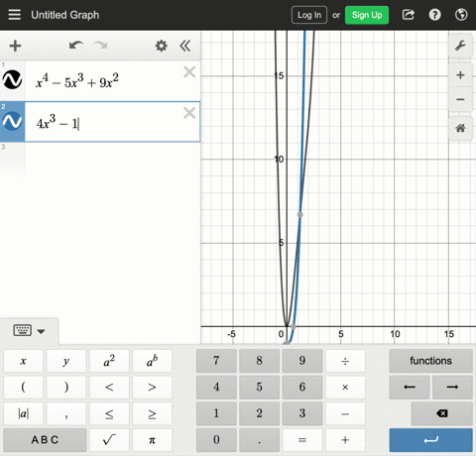Tap the plus key on keypad
This screenshot has height=456, width=476.
(x=345, y=440)
